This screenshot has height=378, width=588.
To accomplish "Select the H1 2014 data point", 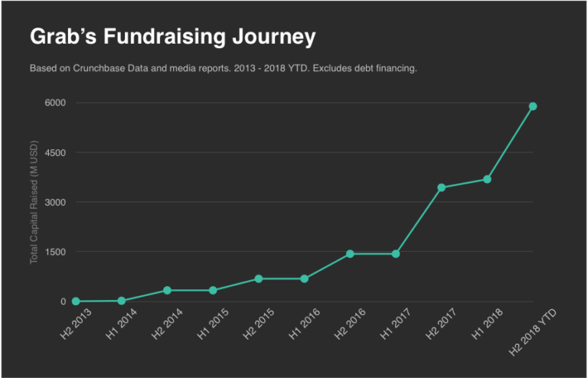I will 122,301.
